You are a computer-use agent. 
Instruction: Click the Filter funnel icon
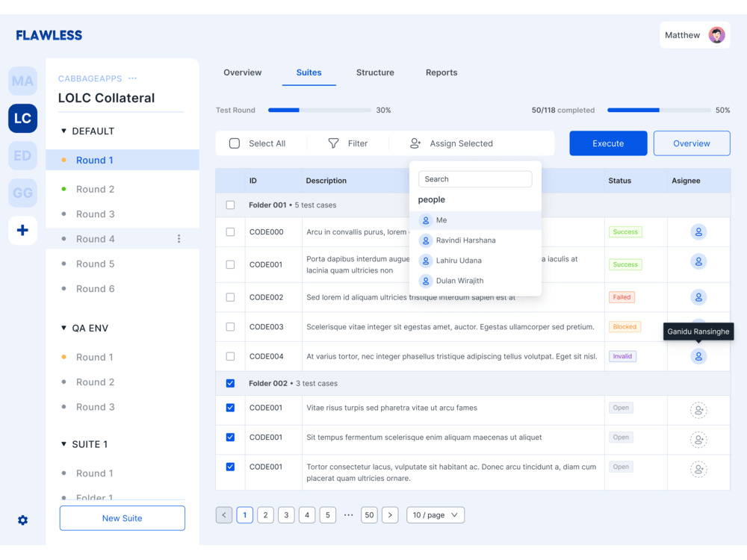click(x=333, y=143)
